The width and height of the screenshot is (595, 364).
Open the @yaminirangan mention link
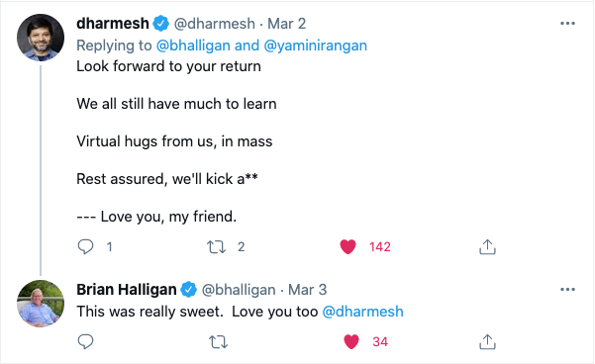click(x=316, y=45)
